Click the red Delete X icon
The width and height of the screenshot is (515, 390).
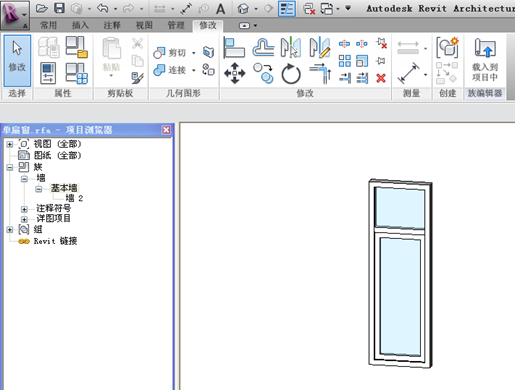tap(381, 78)
